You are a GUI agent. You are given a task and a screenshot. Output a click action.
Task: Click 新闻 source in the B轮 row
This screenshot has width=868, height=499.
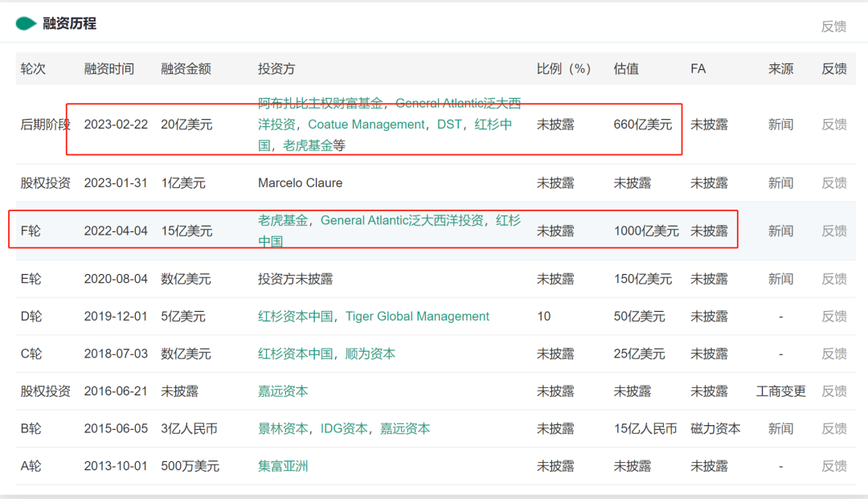780,429
